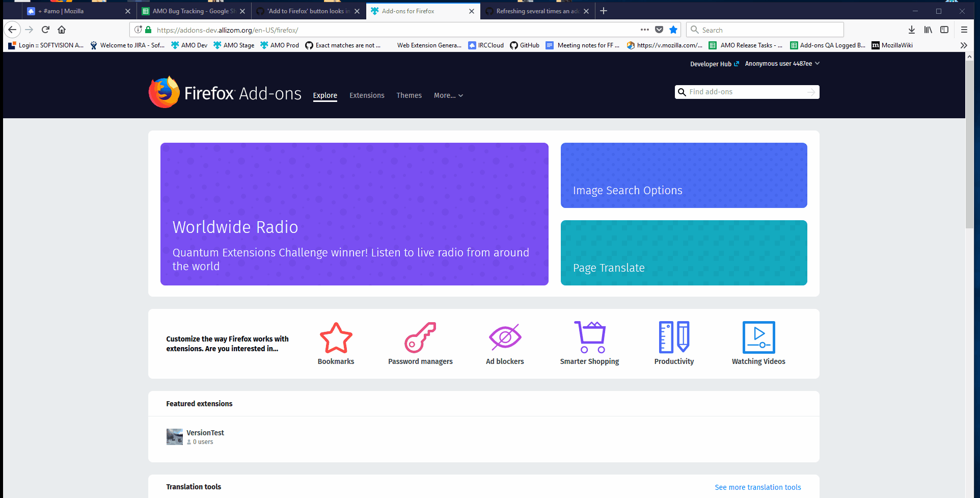The height and width of the screenshot is (498, 980).
Task: Click scrollbar up arrow
Action: click(x=969, y=56)
